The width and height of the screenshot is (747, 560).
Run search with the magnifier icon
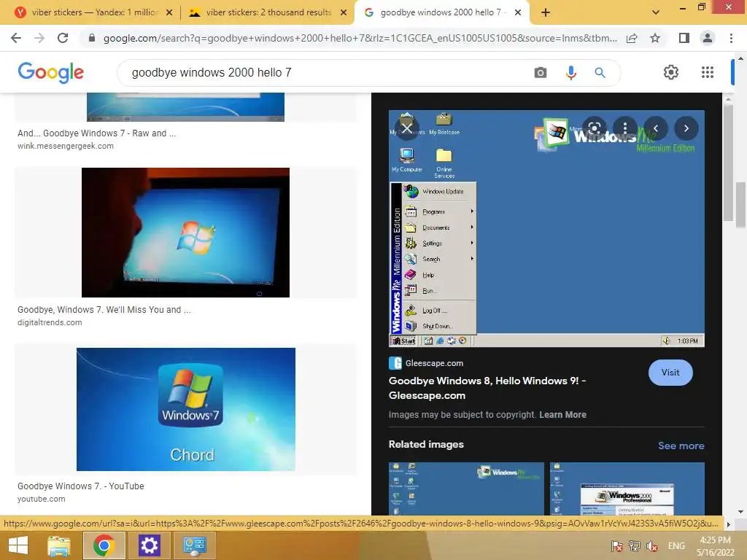point(600,72)
